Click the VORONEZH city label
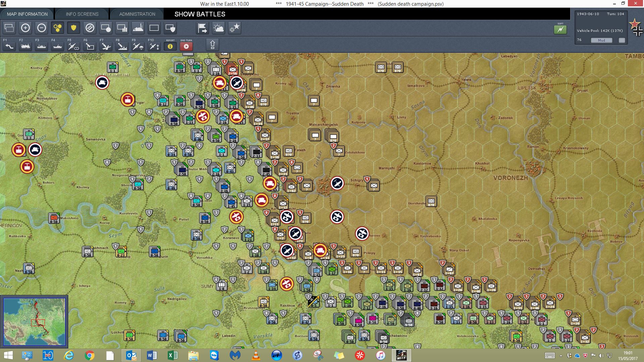 click(x=510, y=178)
